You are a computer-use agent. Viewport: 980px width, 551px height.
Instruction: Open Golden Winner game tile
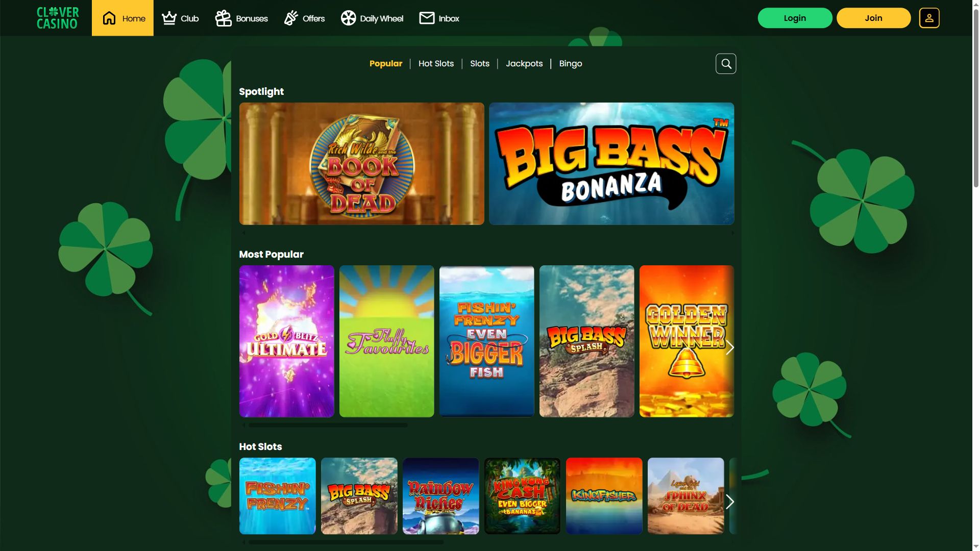point(687,341)
